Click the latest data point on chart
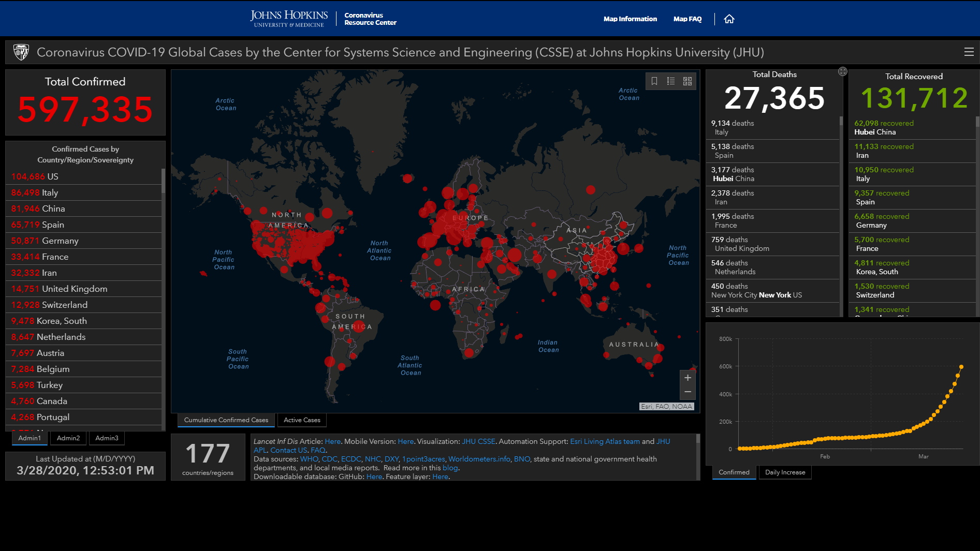The width and height of the screenshot is (980, 551). [961, 367]
